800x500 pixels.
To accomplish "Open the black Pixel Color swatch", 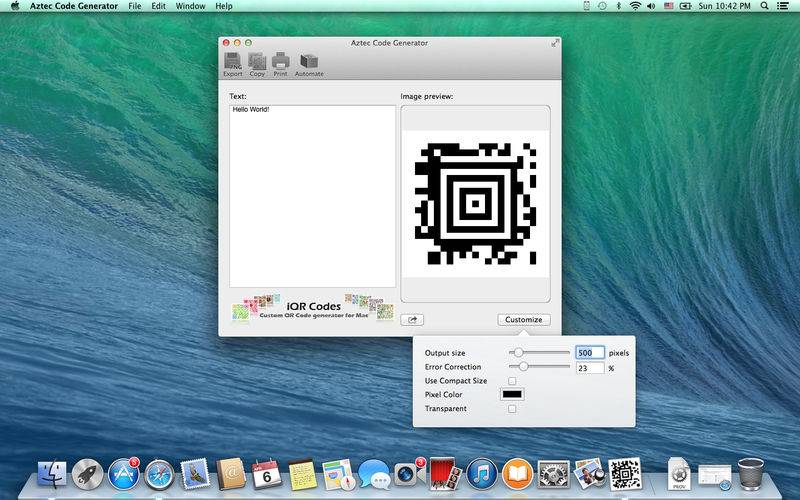I will (x=512, y=394).
